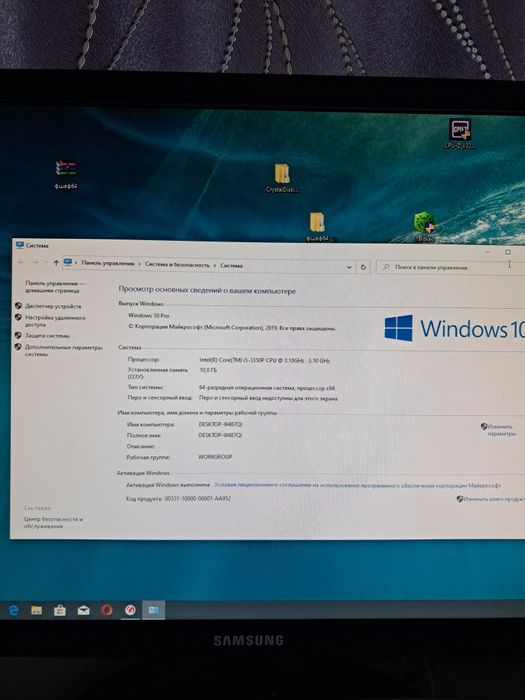
Task: Click the WORKGROUP value
Action: (x=215, y=457)
